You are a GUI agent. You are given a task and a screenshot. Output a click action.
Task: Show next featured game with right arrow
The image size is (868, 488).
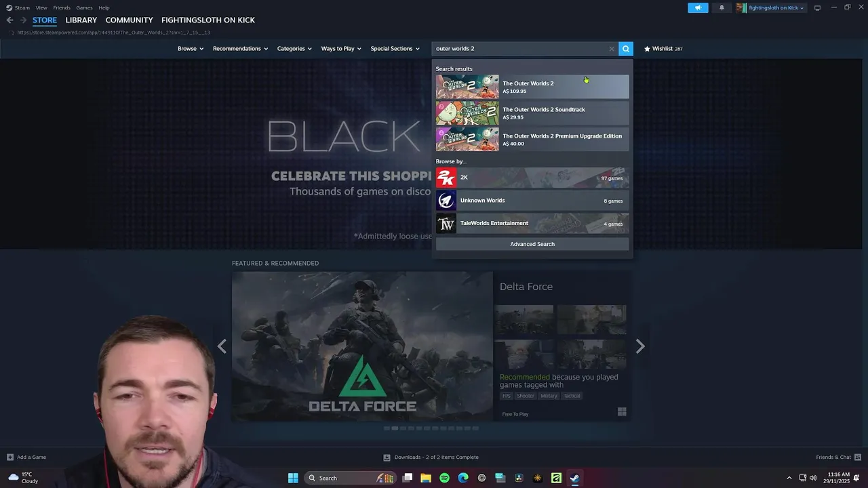coord(640,346)
